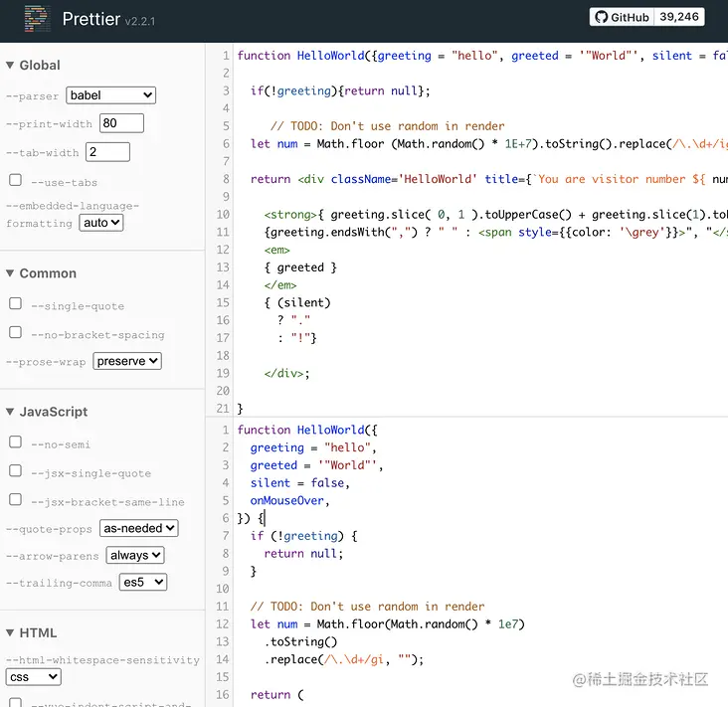Image resolution: width=728 pixels, height=707 pixels.
Task: Click the --jsx-bracket-same-line label
Action: [x=107, y=502]
